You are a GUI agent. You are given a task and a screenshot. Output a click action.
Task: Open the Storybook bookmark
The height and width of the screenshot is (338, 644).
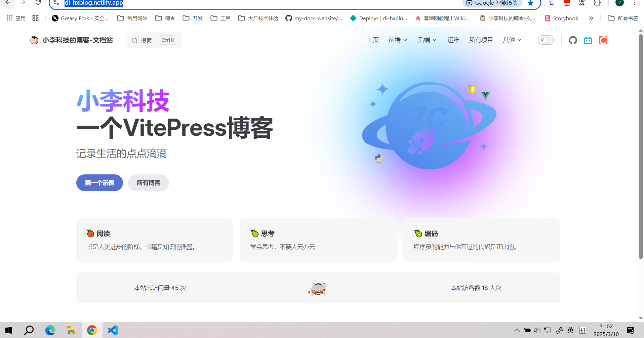[x=562, y=18]
